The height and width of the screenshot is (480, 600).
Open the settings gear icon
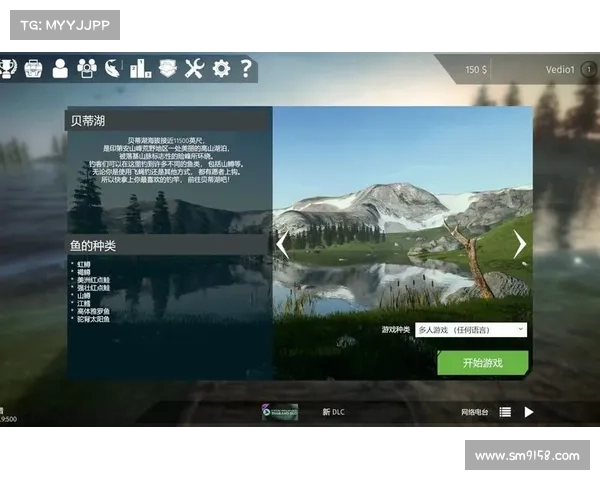point(222,69)
